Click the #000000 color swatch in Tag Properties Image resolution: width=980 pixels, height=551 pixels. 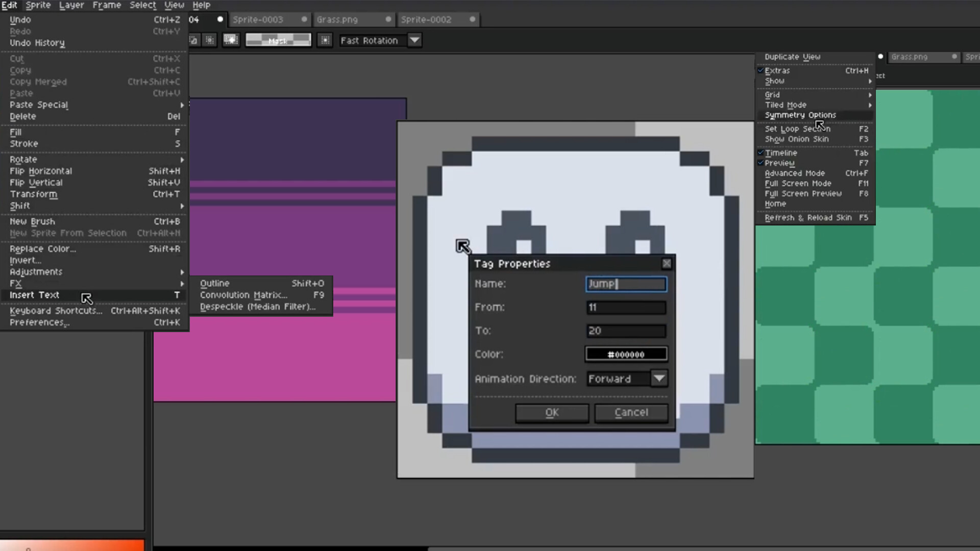[x=626, y=354]
